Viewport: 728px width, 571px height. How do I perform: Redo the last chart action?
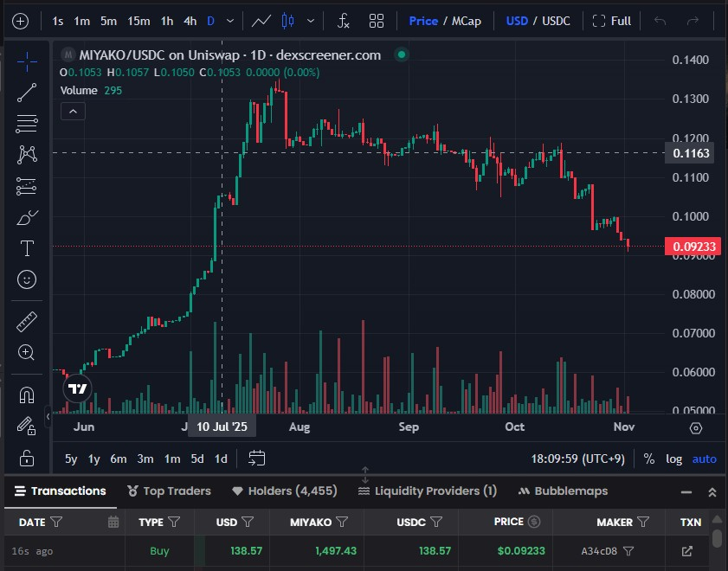[x=693, y=22]
